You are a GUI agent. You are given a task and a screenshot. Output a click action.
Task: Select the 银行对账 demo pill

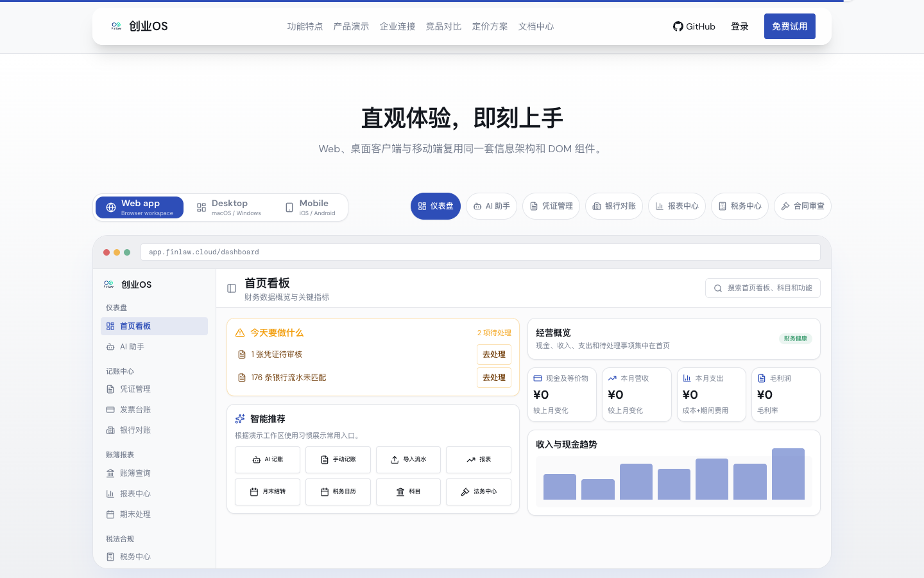point(614,206)
